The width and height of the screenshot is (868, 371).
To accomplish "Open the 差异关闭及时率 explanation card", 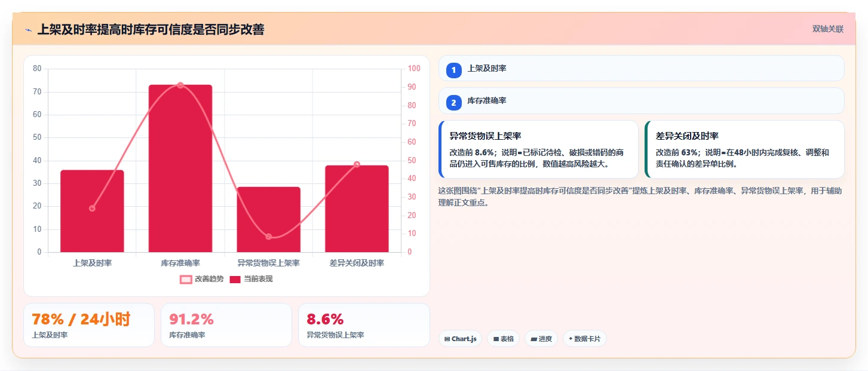I will pos(744,149).
